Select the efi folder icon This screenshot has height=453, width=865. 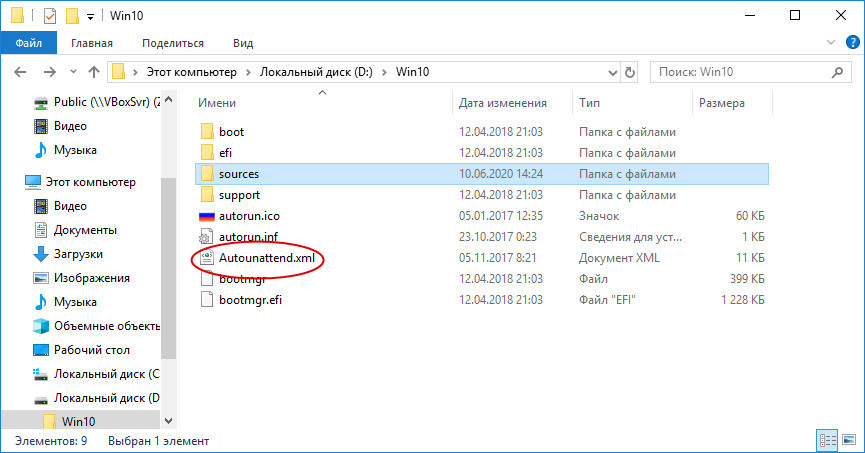click(207, 152)
